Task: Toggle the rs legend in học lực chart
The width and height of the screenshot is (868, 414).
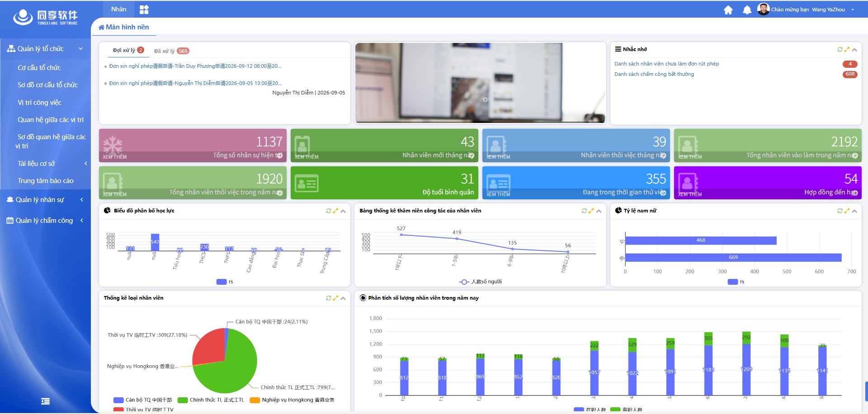Action: click(225, 282)
